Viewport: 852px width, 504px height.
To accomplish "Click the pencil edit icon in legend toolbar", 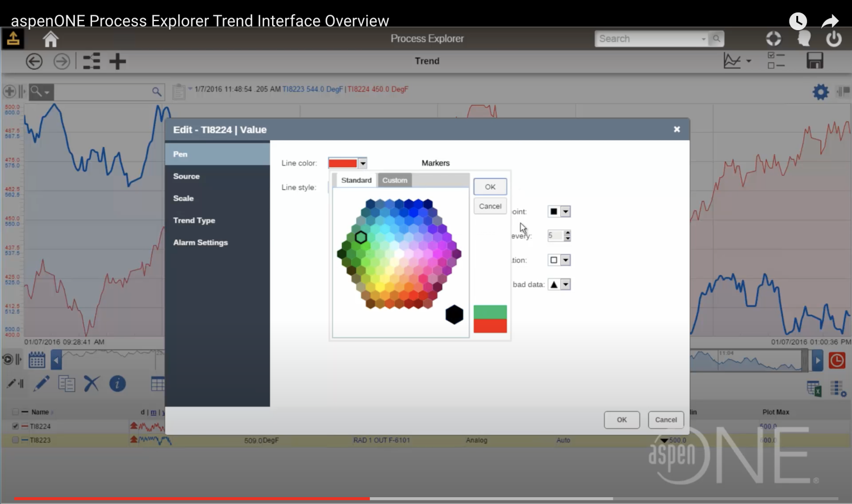I will click(x=41, y=384).
